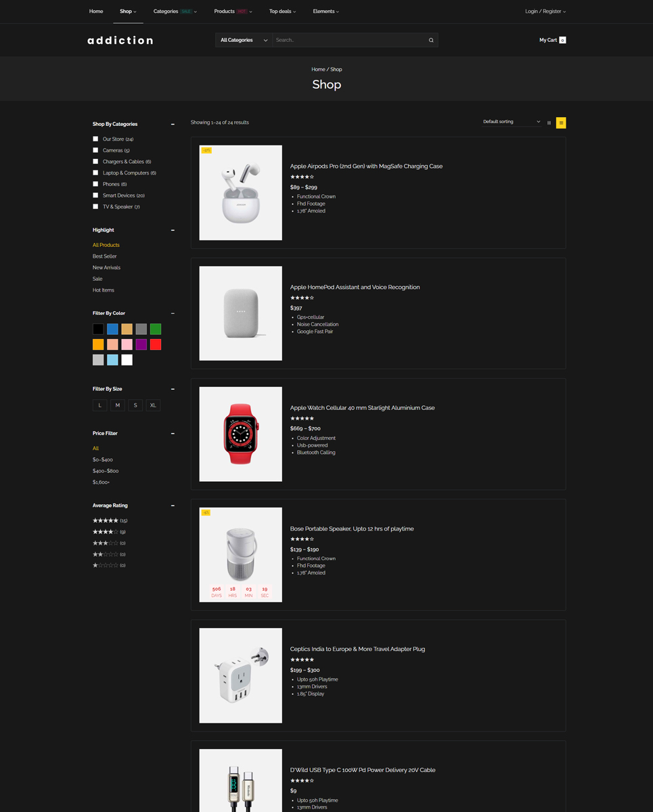
Task: Click the search magnifier icon
Action: 431,40
